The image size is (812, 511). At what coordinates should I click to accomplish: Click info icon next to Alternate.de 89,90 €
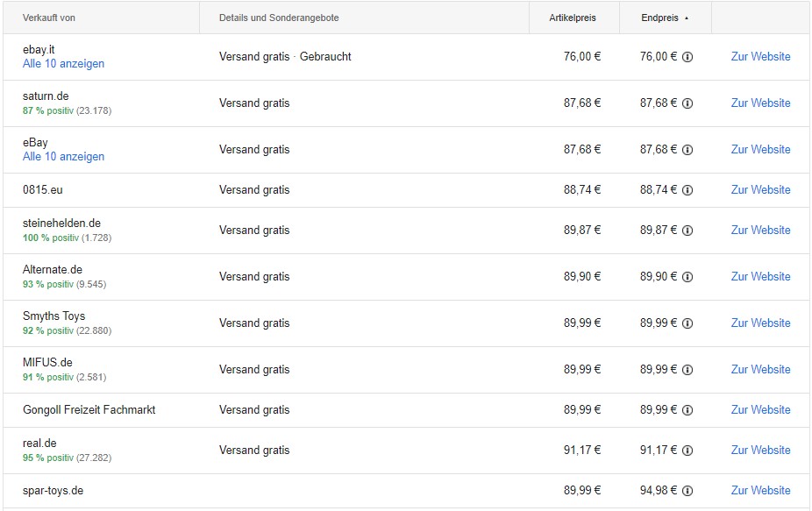tap(687, 277)
